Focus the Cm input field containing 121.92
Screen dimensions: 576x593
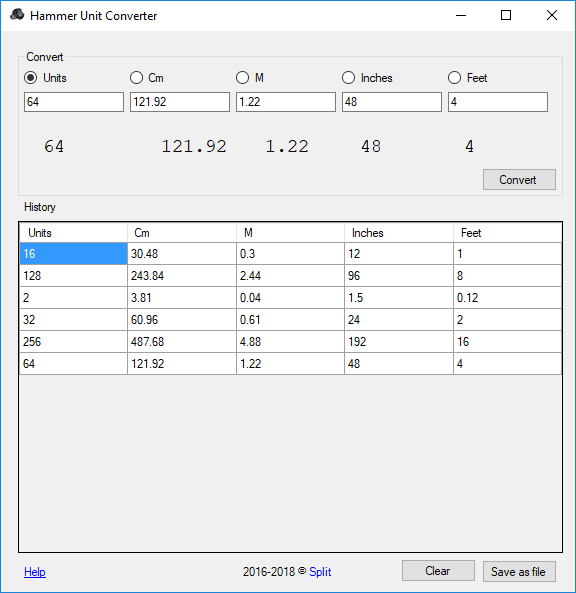pyautogui.click(x=180, y=102)
